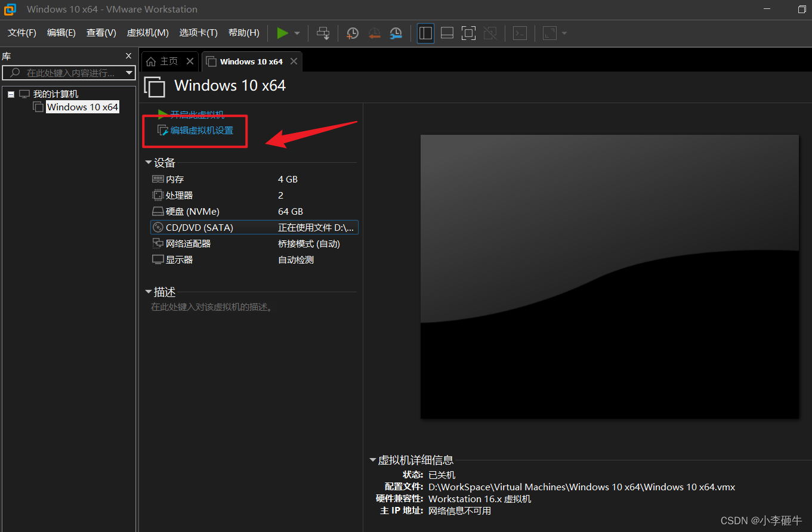Screen dimensions: 812x532
Task: Select the Windows 10 x64 tab
Action: pos(251,61)
